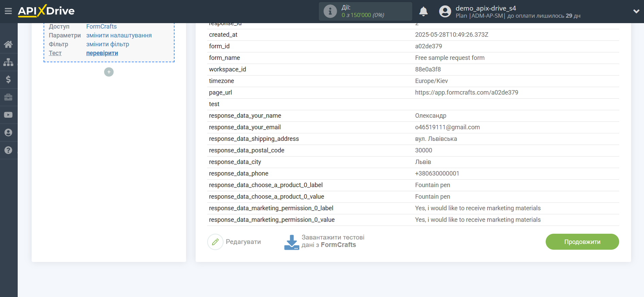Select 'response_data_your_name' field label
This screenshot has width=644, height=297.
245,116
